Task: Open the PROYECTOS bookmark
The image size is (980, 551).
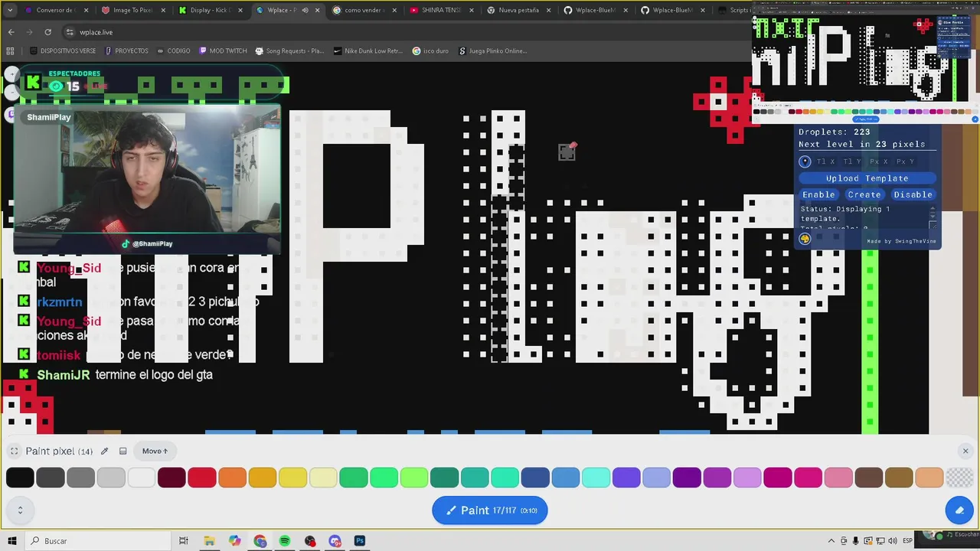Action: [126, 51]
